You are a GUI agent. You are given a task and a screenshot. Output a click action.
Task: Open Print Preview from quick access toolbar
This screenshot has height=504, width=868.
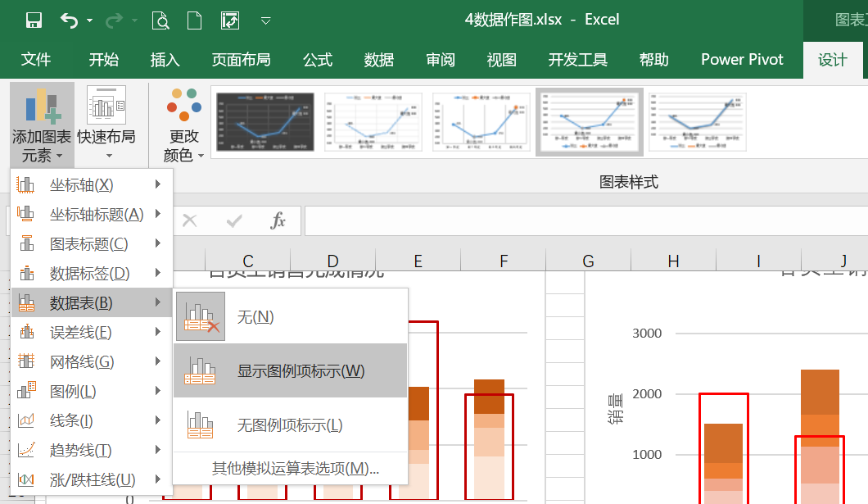160,20
